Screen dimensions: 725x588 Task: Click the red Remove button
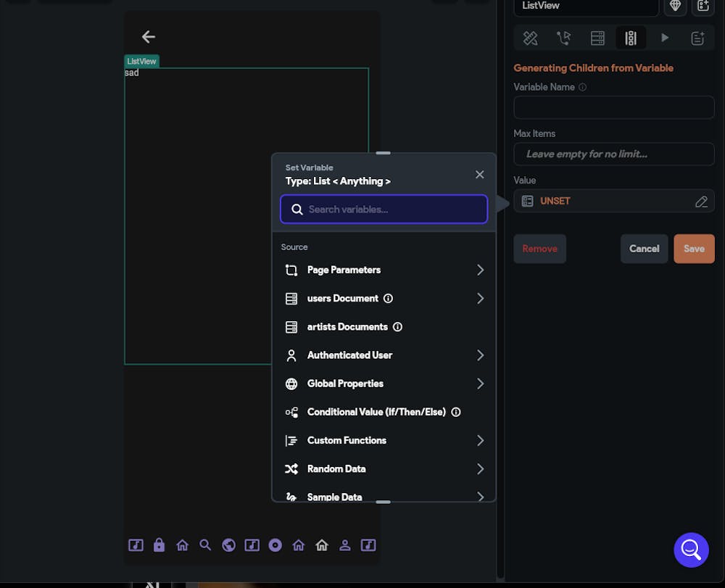[x=539, y=249]
